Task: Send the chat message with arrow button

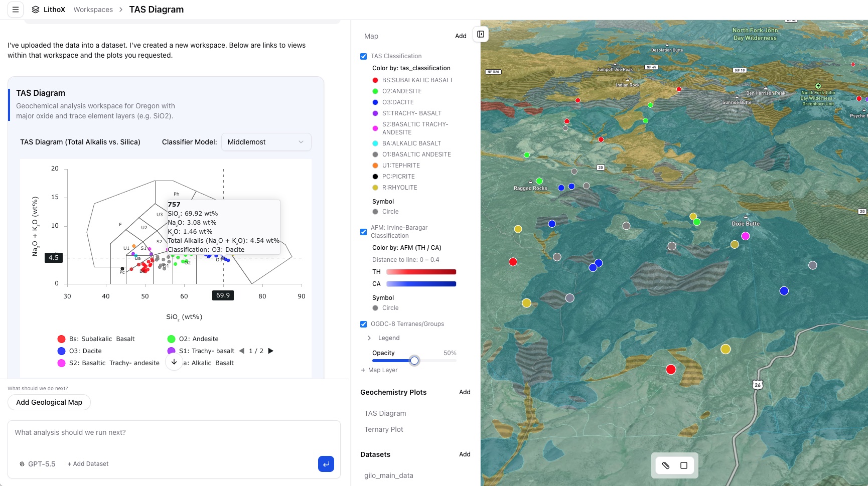Action: coord(326,464)
